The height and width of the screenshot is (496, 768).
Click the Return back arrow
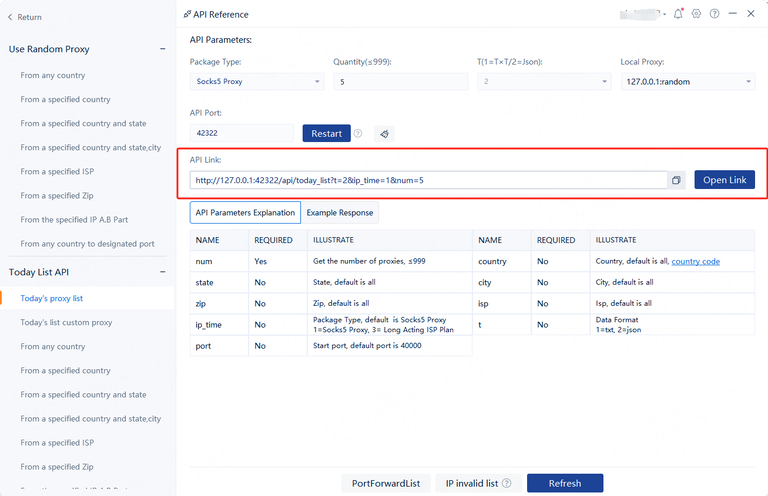(x=11, y=17)
